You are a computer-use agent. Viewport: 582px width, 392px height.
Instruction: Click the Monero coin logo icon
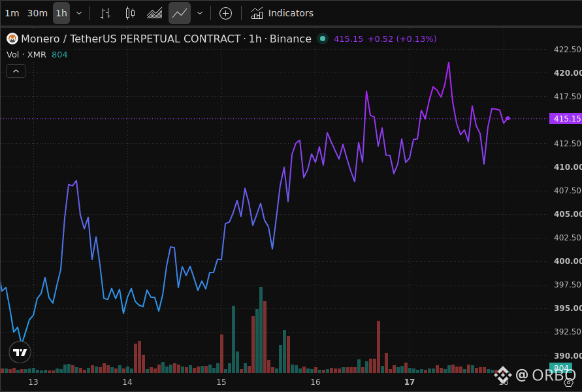12,39
